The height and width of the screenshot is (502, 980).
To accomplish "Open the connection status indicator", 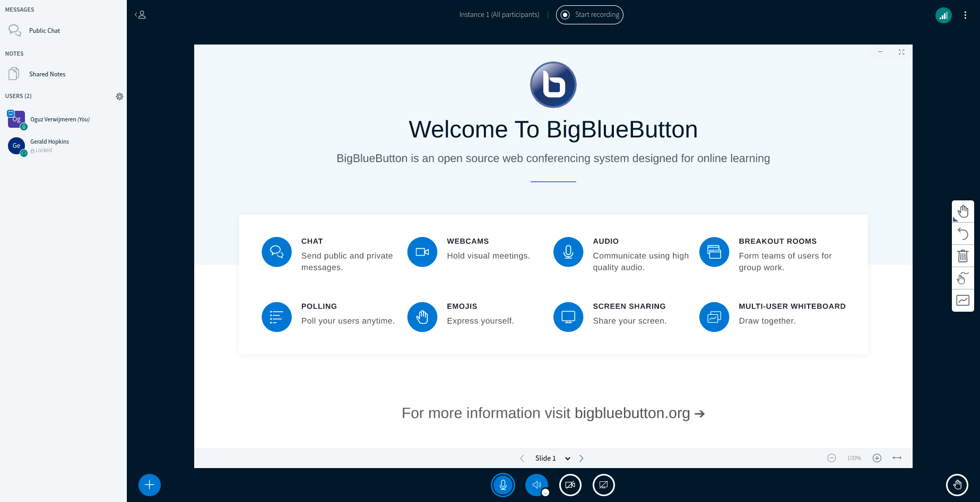I will click(x=943, y=15).
